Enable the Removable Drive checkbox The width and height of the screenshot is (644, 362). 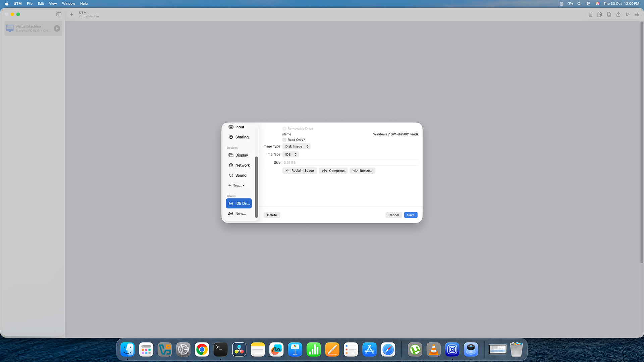(284, 128)
